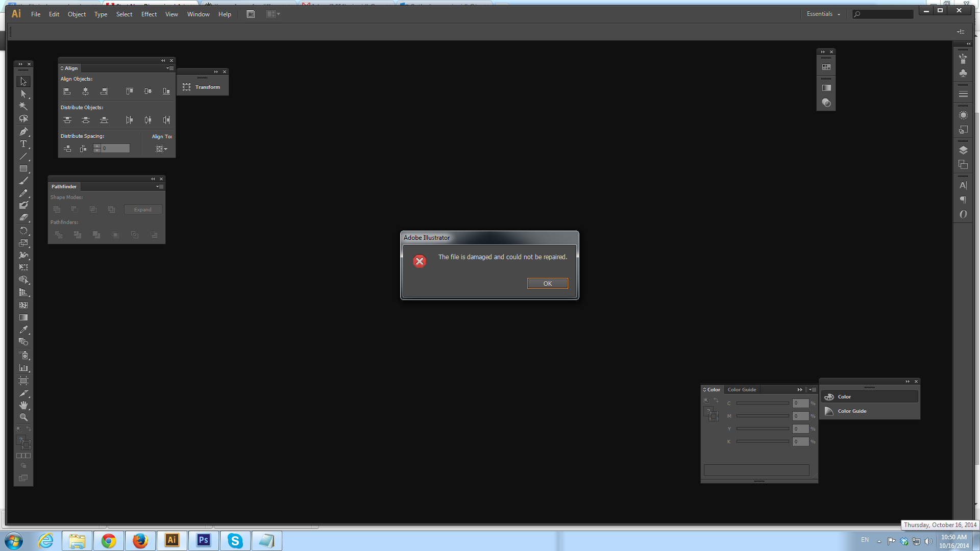The image size is (980, 551).
Task: Click OK to dismiss damaged file error
Action: click(547, 283)
